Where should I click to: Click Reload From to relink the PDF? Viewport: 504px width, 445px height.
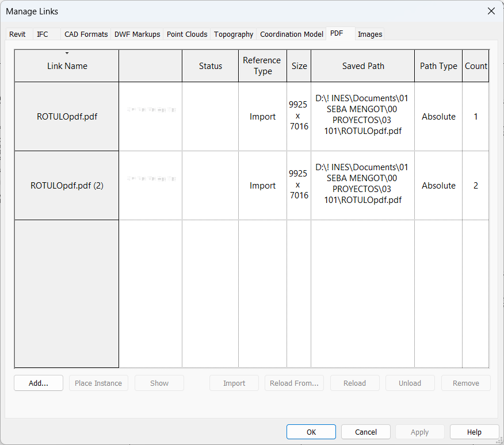pos(294,383)
